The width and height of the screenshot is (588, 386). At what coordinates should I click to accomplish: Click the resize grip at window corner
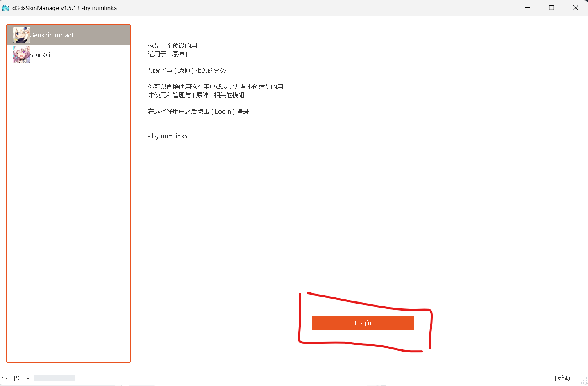pyautogui.click(x=584, y=382)
